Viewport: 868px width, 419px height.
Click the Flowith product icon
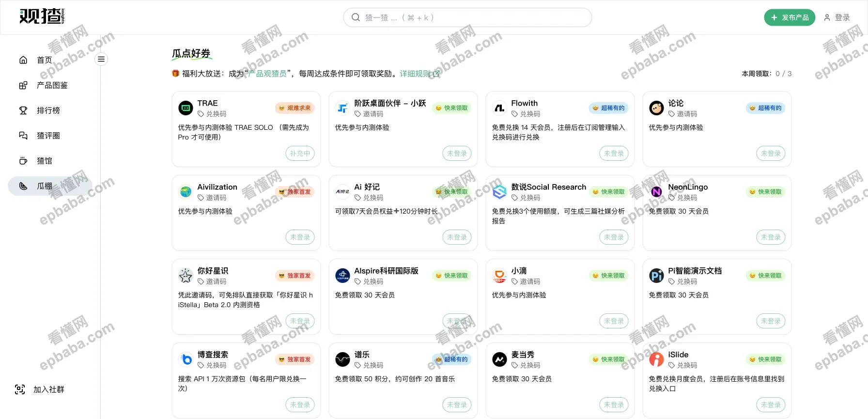click(499, 108)
